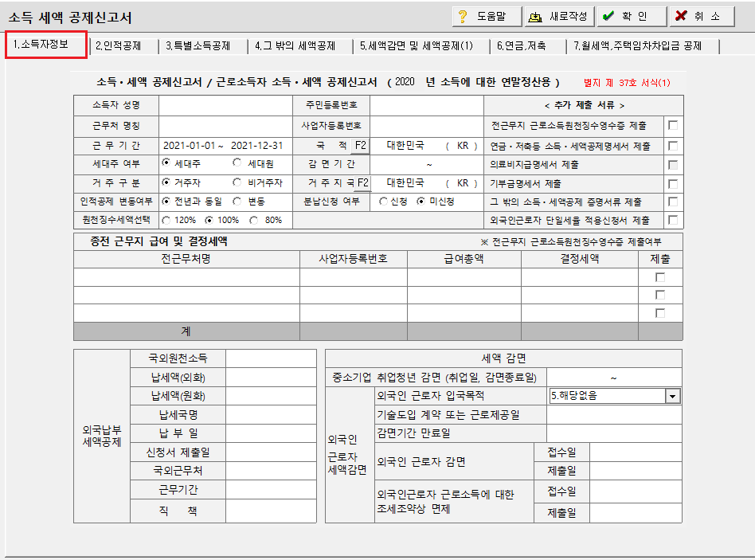Check 전근무지 근로소득원천징수영수증 제출 box

coord(673,125)
